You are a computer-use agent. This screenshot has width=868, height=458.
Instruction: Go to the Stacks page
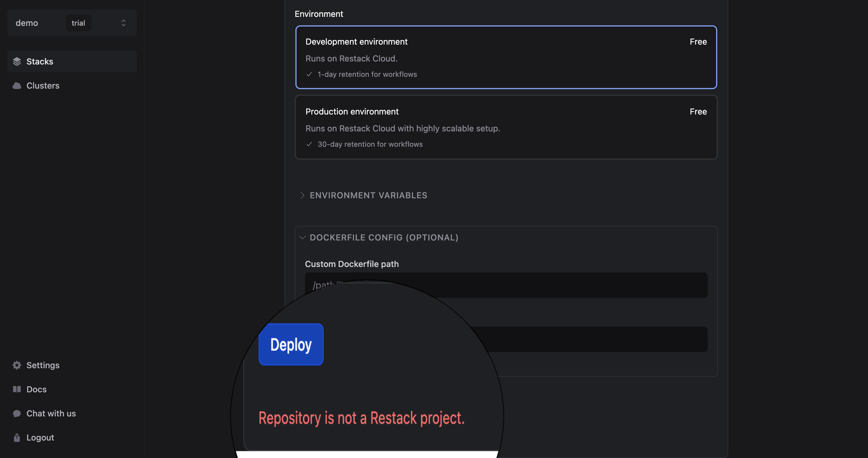[x=40, y=61]
